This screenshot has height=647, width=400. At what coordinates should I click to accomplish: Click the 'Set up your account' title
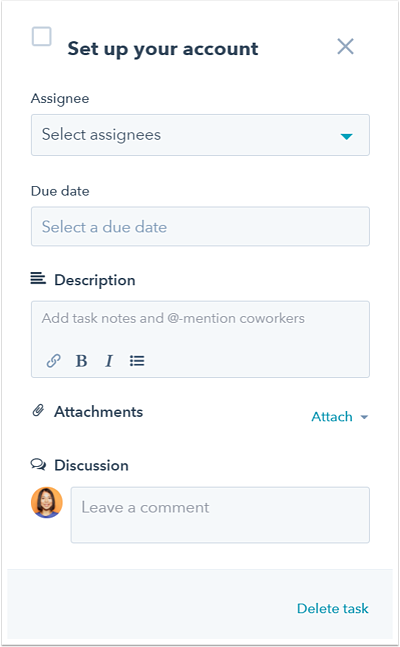click(163, 49)
